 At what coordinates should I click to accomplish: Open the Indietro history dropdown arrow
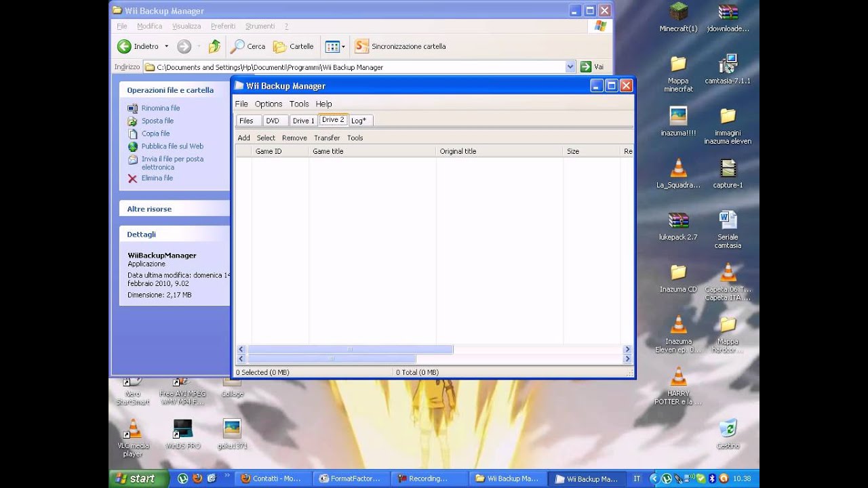coord(166,46)
